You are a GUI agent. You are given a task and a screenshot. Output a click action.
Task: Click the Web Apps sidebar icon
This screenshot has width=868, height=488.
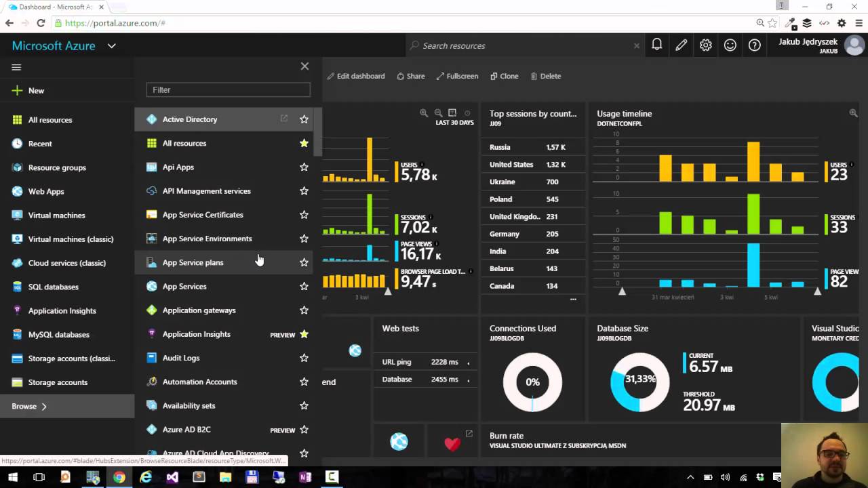click(18, 191)
